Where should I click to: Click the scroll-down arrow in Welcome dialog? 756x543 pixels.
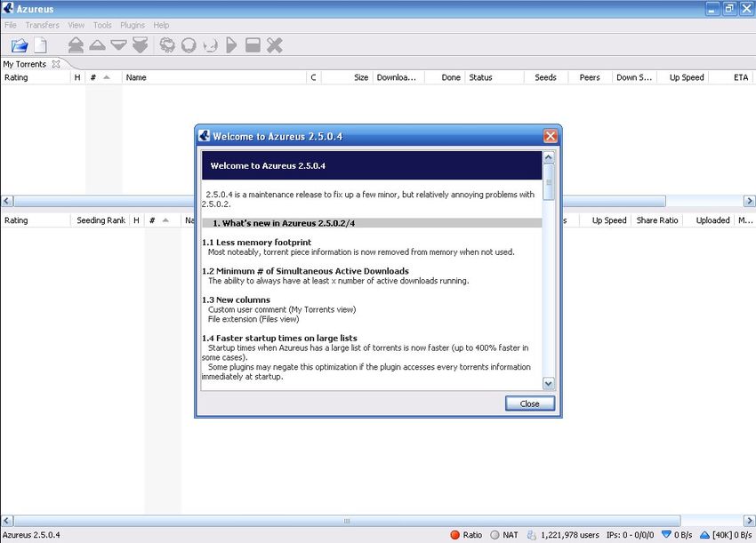pos(548,384)
